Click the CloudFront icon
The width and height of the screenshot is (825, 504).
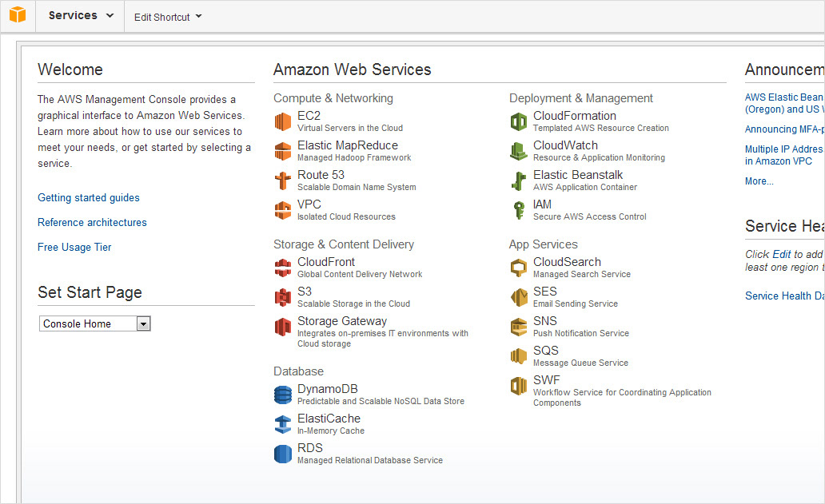click(282, 268)
